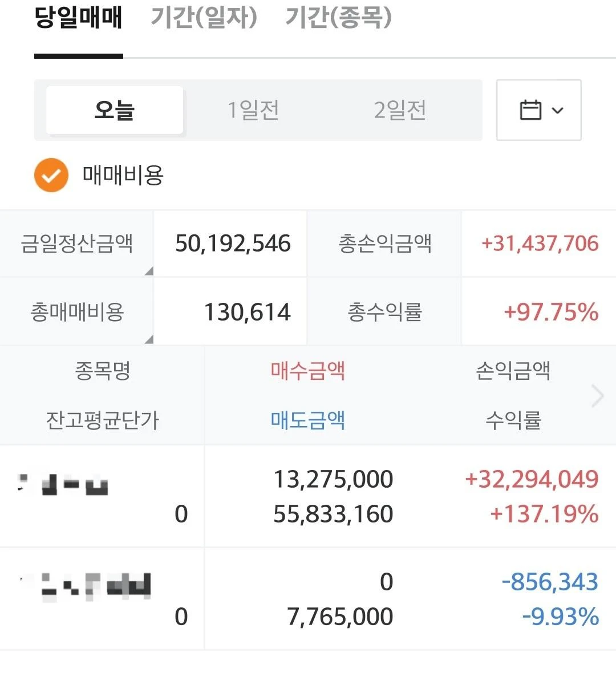Open the second stock row with -9.93% return
The height and width of the screenshot is (681, 616).
[x=308, y=599]
